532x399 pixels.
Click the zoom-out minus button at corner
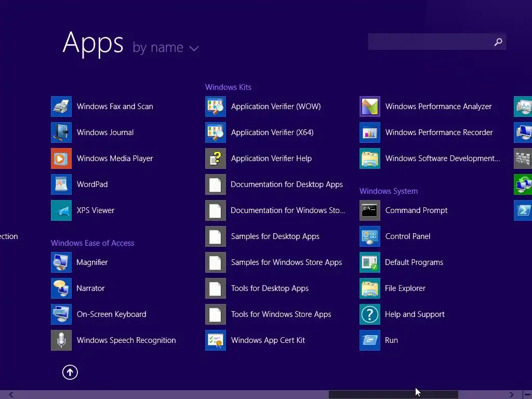pyautogui.click(x=527, y=395)
